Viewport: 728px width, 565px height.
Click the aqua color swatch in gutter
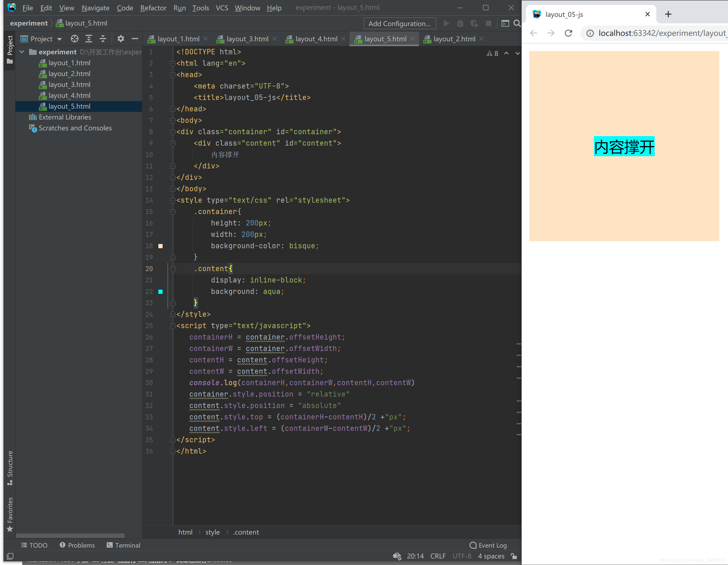(x=160, y=291)
